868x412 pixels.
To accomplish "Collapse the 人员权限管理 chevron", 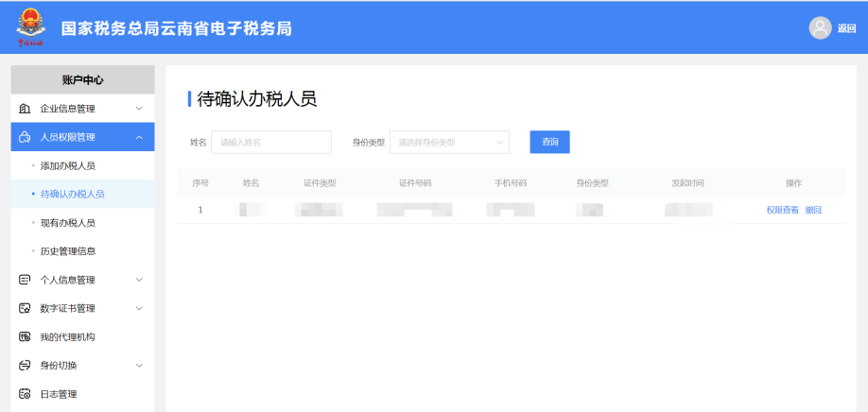I will tap(139, 137).
